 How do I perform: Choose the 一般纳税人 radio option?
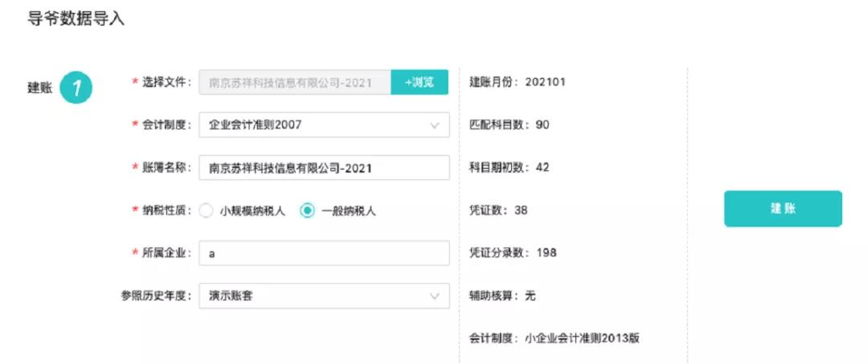[307, 211]
